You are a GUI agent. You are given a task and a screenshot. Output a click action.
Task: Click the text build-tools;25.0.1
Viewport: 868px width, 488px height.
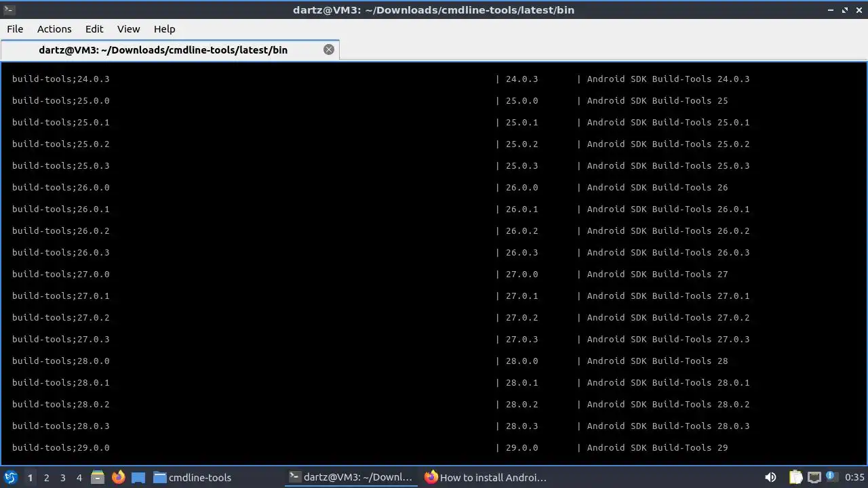(x=61, y=123)
